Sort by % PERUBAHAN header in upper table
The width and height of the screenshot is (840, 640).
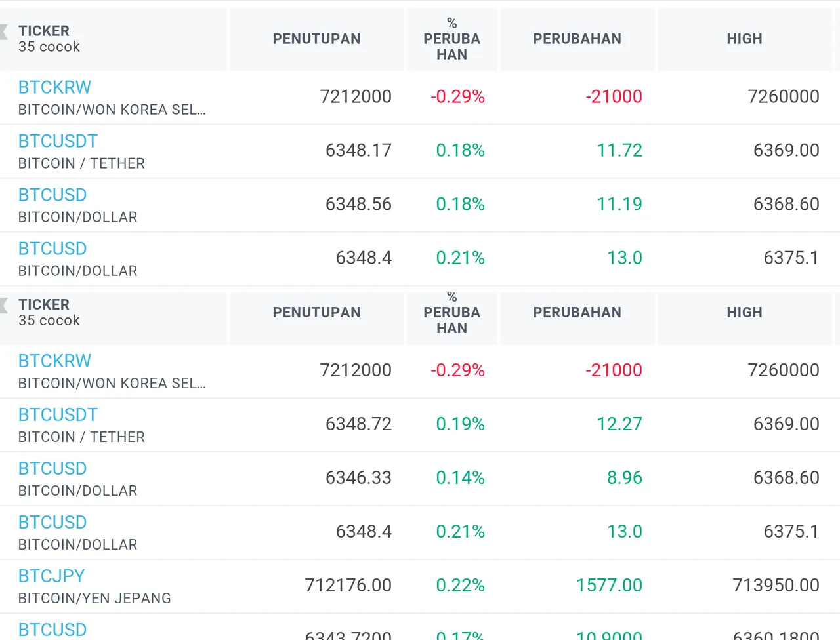(452, 39)
